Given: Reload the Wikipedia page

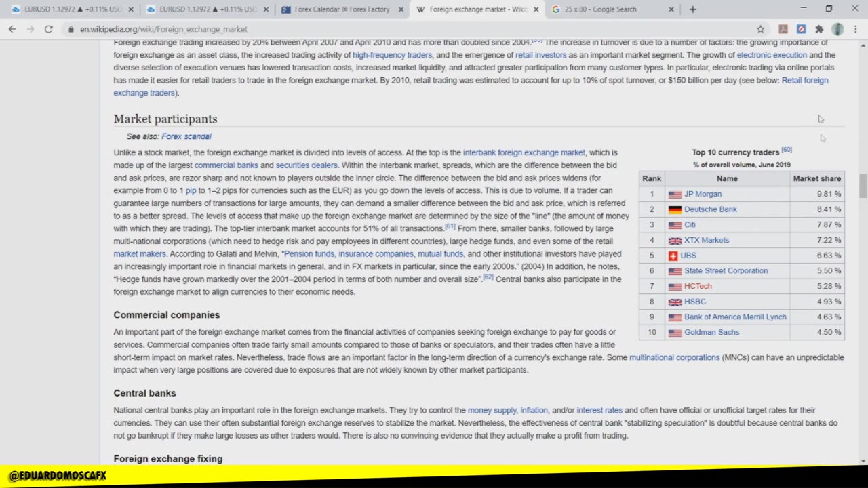Looking at the screenshot, I should click(48, 29).
